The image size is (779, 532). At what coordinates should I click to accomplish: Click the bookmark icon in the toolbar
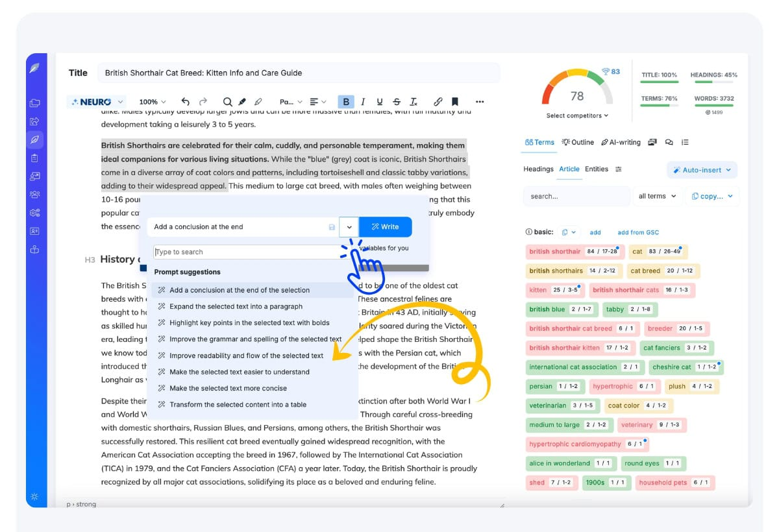[x=455, y=102]
